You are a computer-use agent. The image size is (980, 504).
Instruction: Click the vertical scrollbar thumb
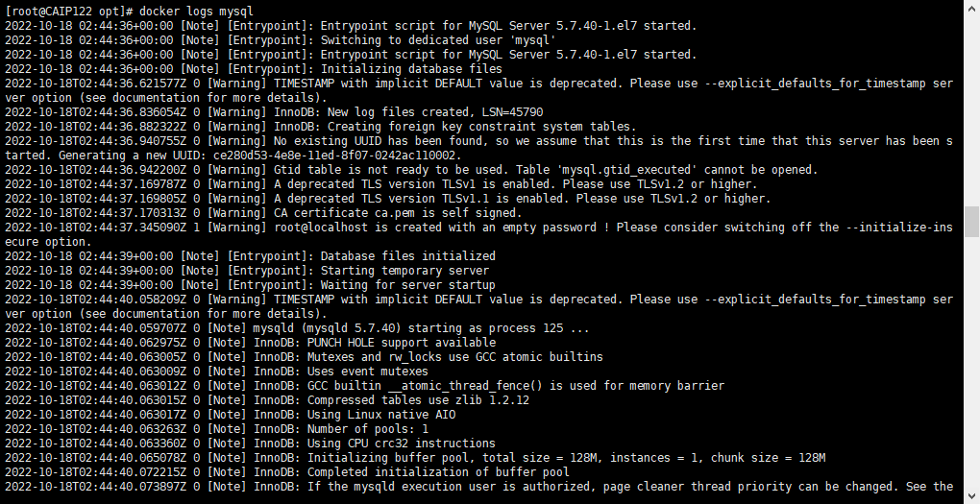coord(972,223)
